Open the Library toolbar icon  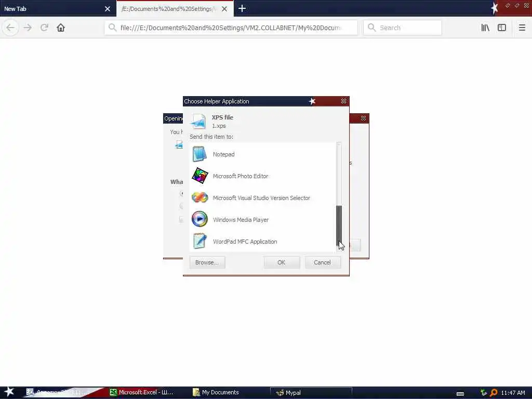coord(486,28)
